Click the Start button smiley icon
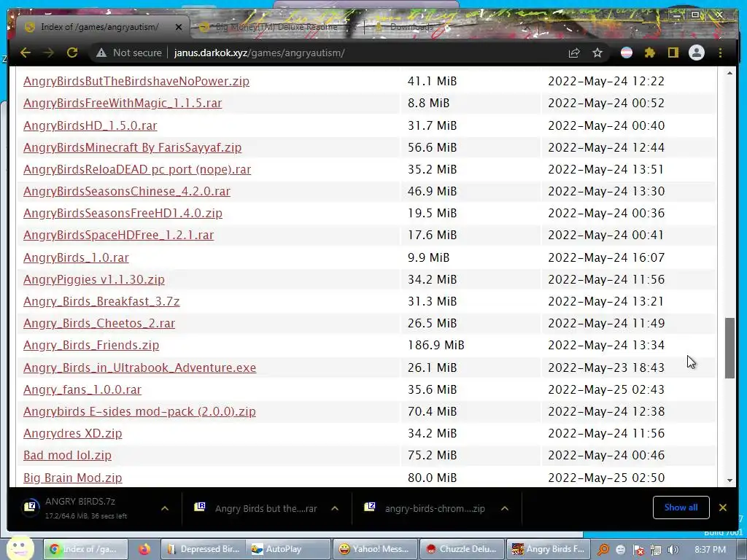The height and width of the screenshot is (560, 747). pyautogui.click(x=19, y=548)
